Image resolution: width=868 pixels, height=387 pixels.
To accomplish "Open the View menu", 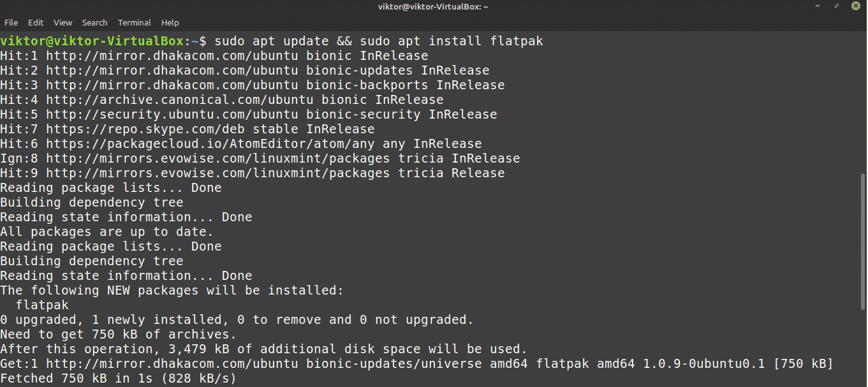I will click(63, 22).
